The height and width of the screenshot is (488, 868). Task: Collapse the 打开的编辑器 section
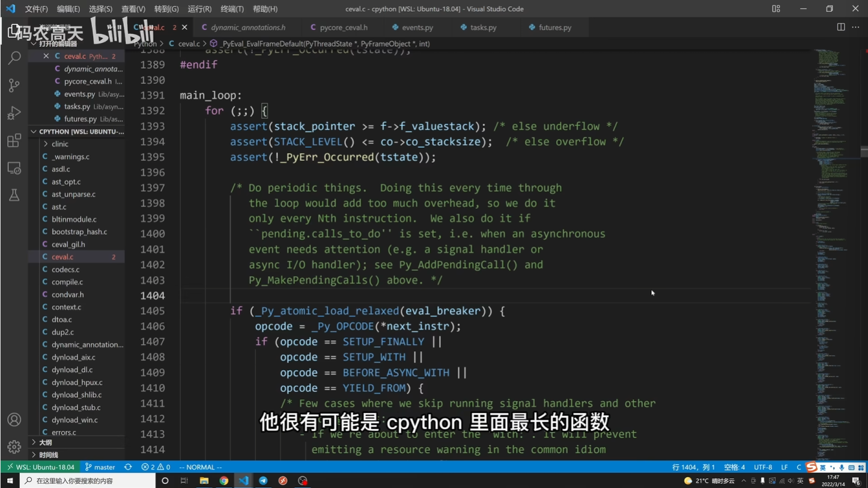pos(58,44)
